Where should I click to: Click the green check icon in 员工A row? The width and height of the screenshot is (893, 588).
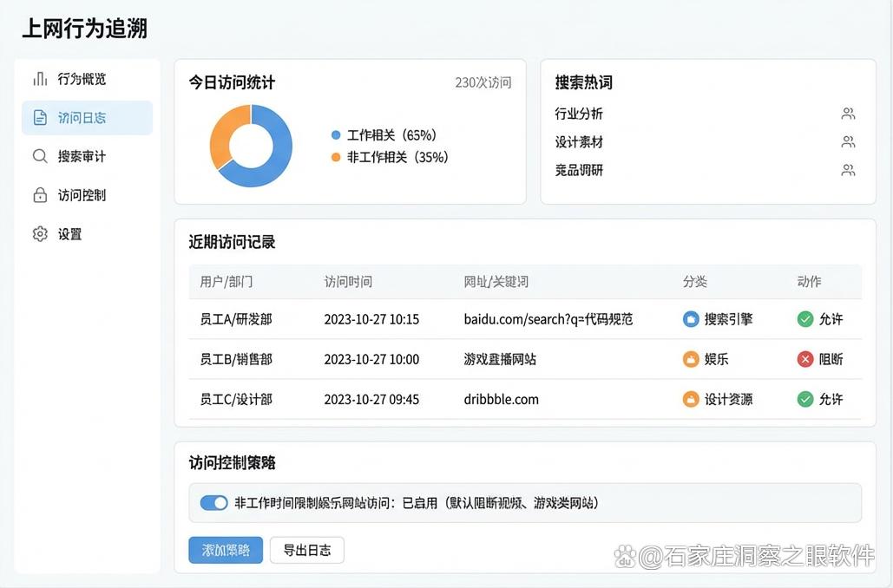804,319
